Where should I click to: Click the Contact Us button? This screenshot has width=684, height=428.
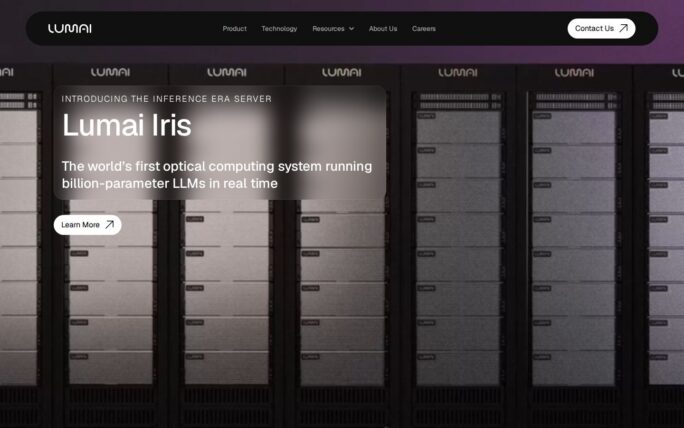[601, 28]
